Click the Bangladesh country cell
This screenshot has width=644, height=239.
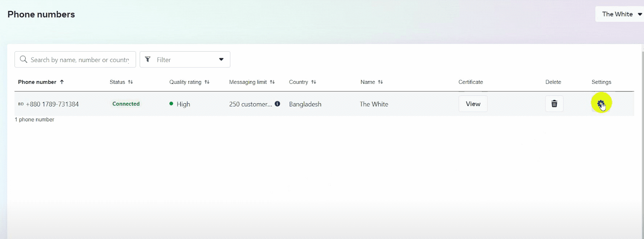[x=305, y=104]
